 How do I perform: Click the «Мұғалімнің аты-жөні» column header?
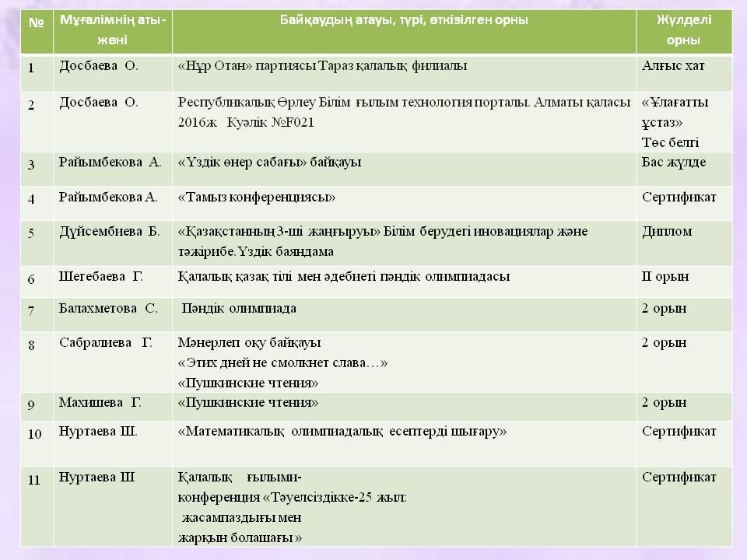[x=113, y=30]
